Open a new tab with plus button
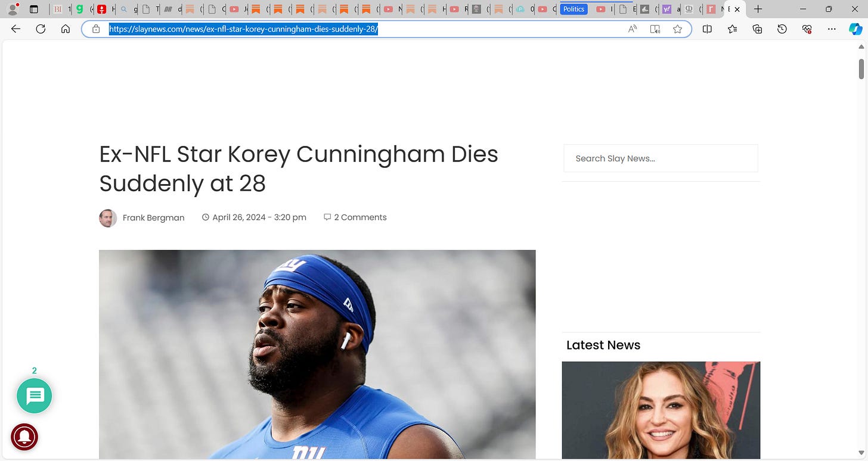Screen dimensions: 868x461 [758, 9]
